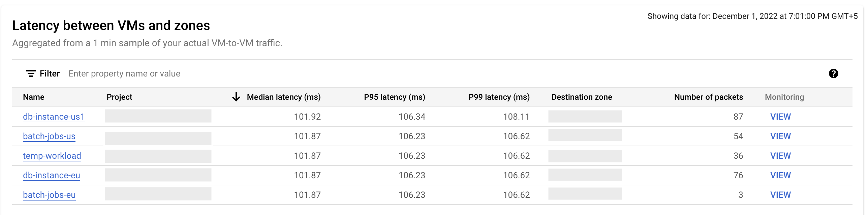Sort by P99 latency column header
This screenshot has height=215, width=868.
[499, 97]
